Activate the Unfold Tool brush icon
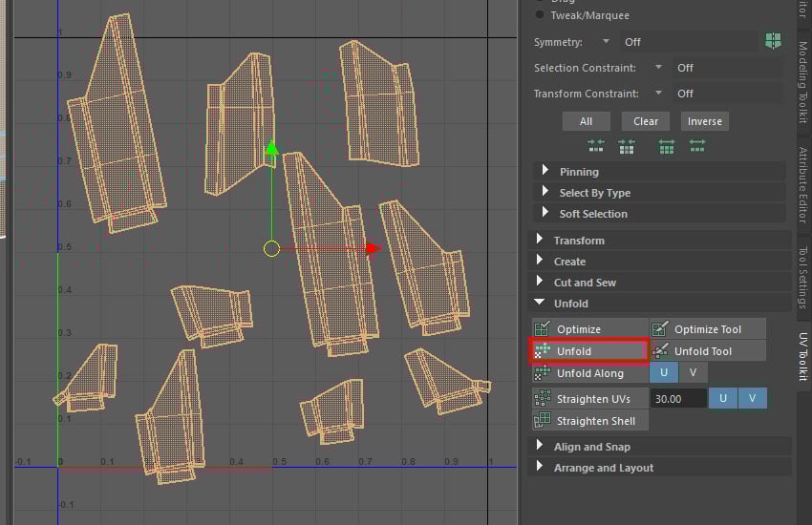 pos(660,351)
